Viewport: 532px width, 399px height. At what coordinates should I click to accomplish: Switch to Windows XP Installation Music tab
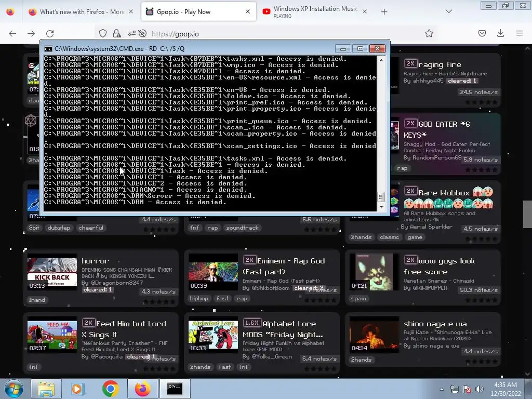(x=314, y=12)
